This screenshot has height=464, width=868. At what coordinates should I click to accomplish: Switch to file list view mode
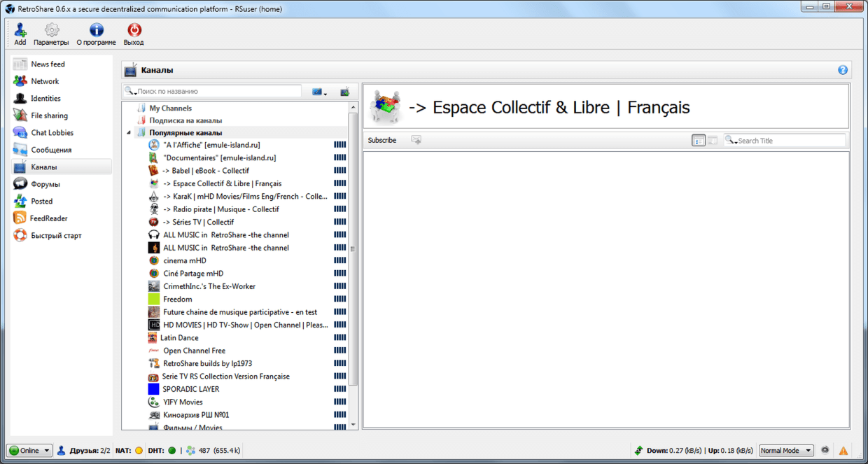pos(713,141)
